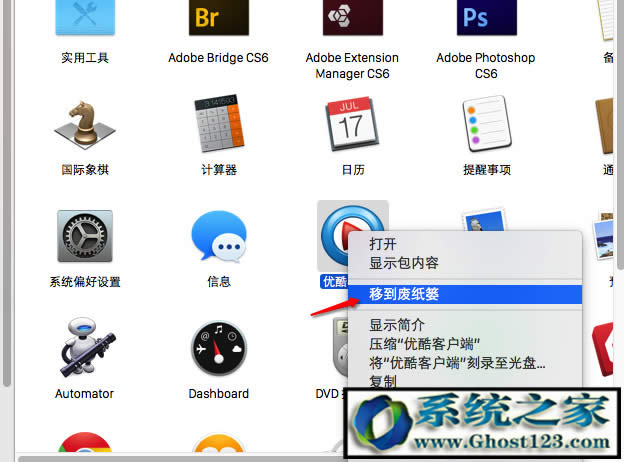This screenshot has height=462, width=624.
Task: Select the 压缩"优酷客户端" menu entry
Action: pos(425,343)
